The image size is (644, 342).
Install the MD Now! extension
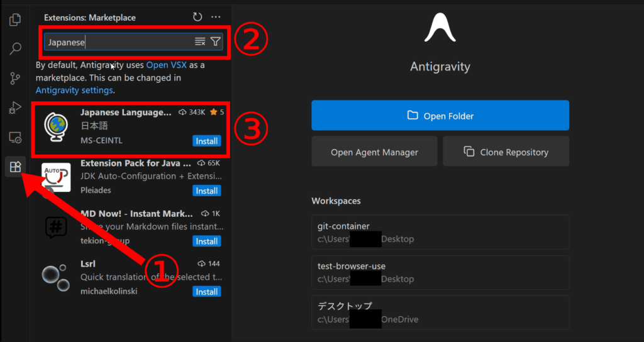point(206,241)
